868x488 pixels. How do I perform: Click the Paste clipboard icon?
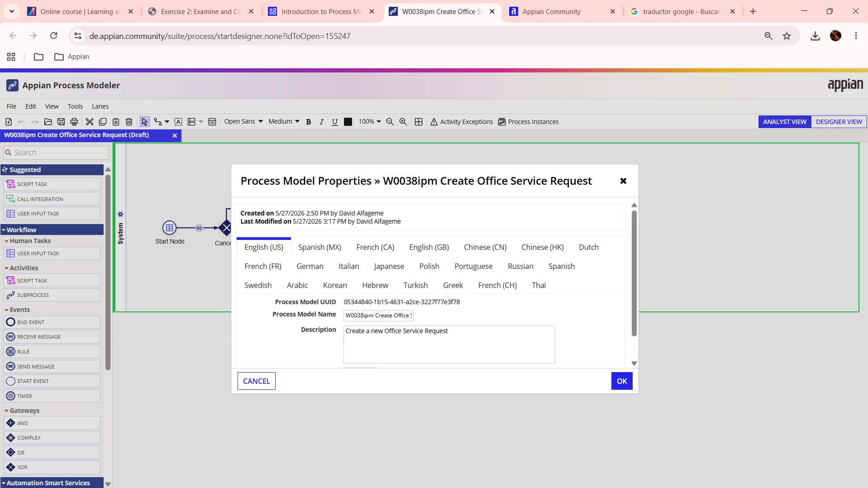(x=116, y=122)
